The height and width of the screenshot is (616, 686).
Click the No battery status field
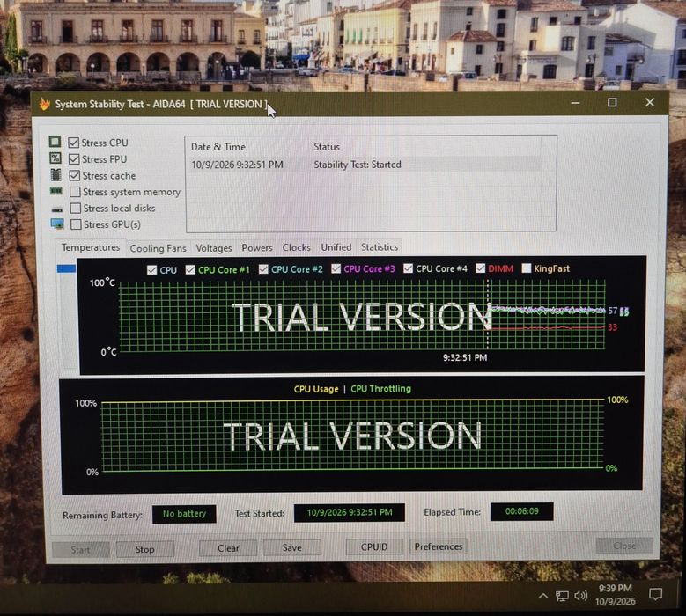coord(184,514)
